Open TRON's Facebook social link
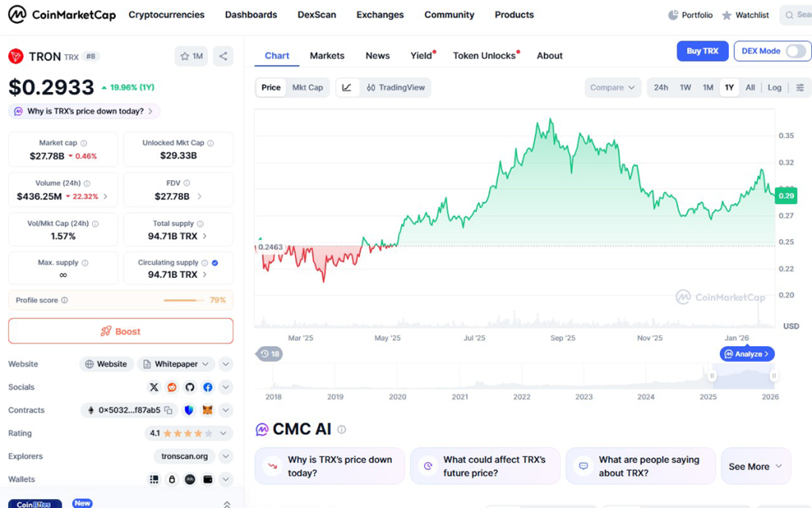 tap(208, 387)
